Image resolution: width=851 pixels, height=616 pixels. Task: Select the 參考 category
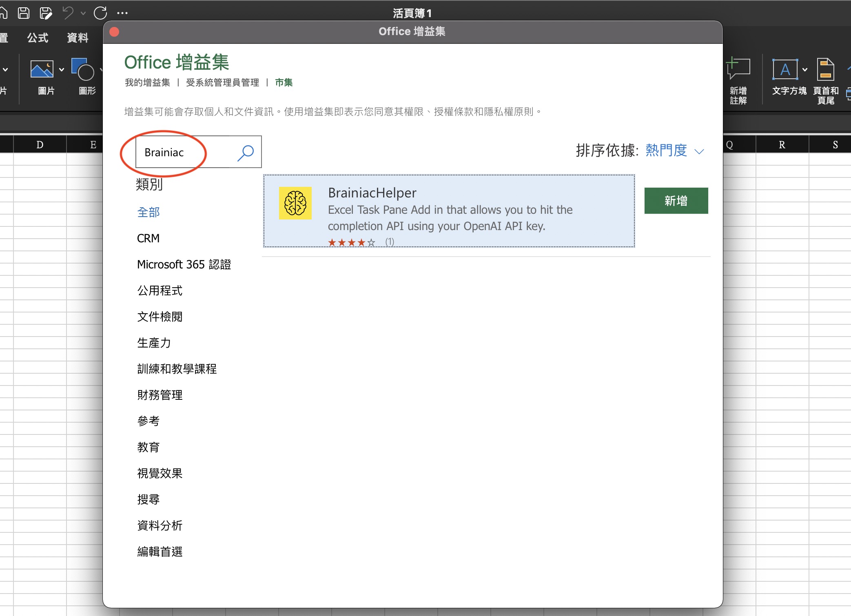(x=148, y=421)
